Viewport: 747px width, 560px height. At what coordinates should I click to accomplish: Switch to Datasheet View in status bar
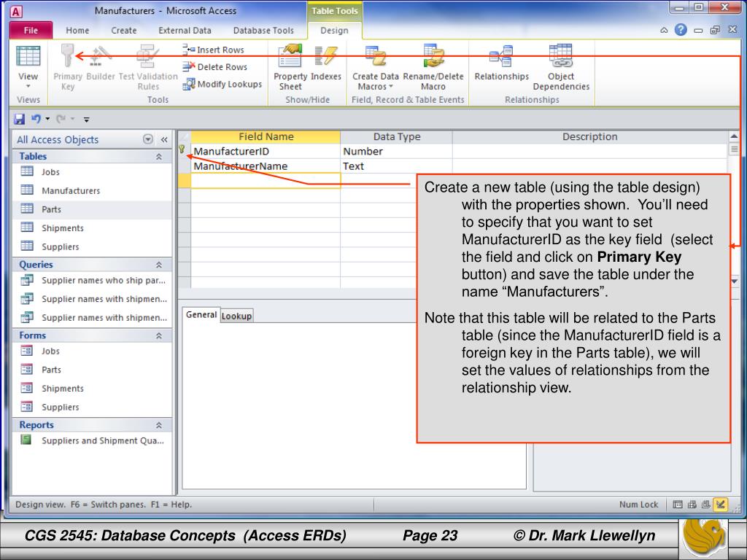tap(678, 505)
